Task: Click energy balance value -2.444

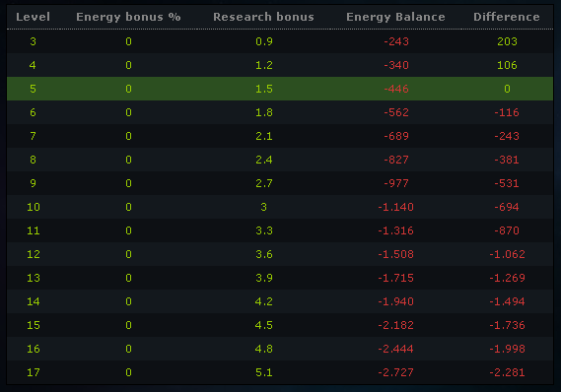Action: (395, 349)
